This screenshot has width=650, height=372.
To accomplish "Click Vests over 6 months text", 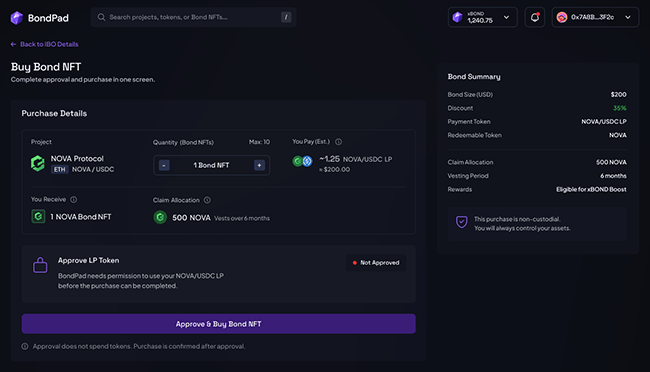I will [242, 218].
